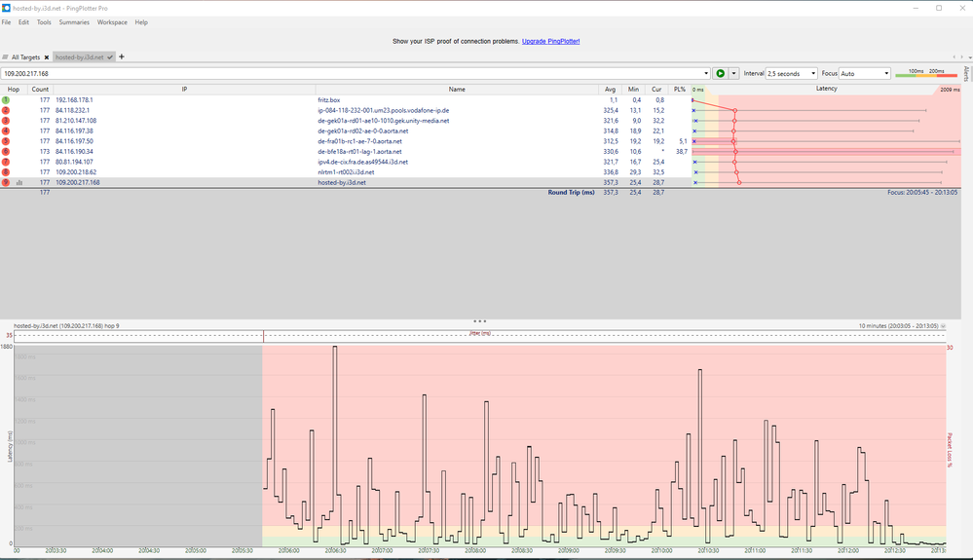
Task: Click the three-dot panel splitter handle
Action: (x=479, y=321)
